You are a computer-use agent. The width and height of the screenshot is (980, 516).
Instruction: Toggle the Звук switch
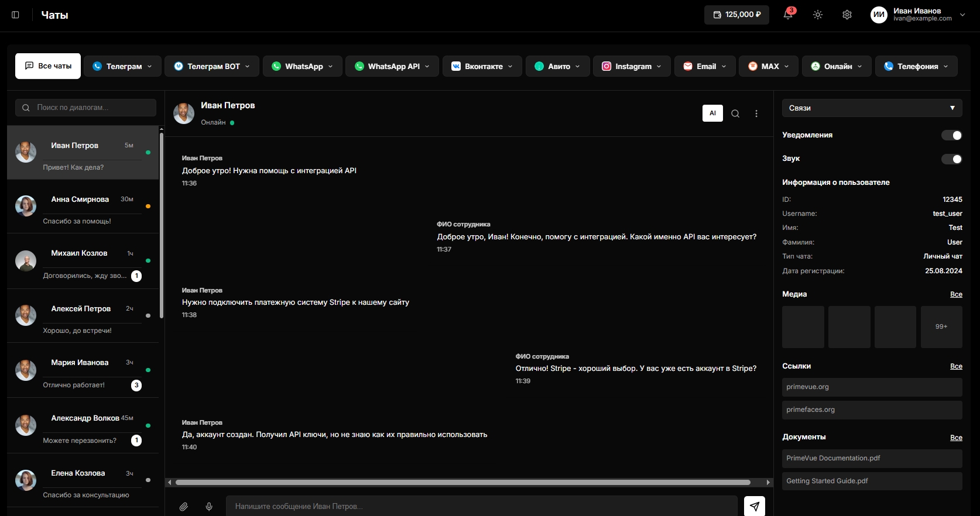point(951,159)
